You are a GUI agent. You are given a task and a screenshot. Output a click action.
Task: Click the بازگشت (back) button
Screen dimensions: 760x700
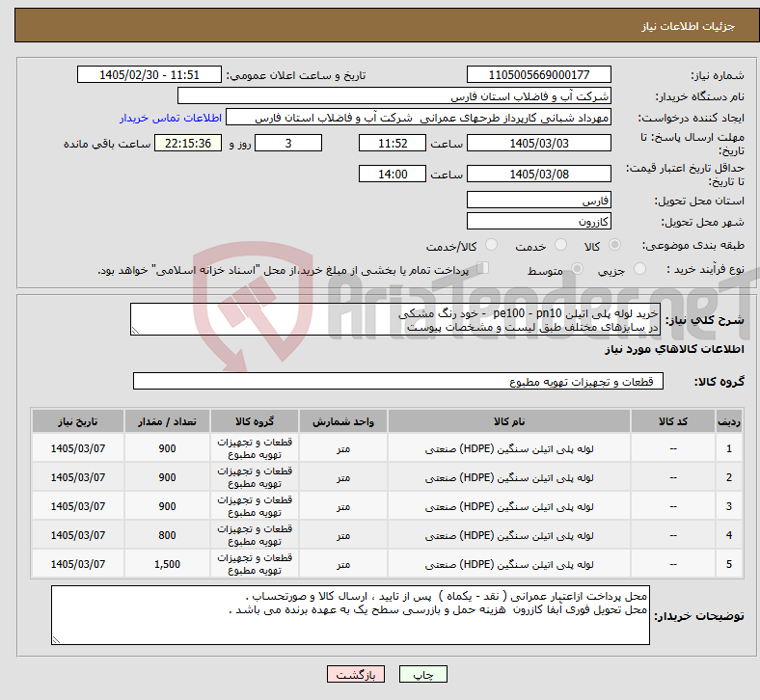355,674
